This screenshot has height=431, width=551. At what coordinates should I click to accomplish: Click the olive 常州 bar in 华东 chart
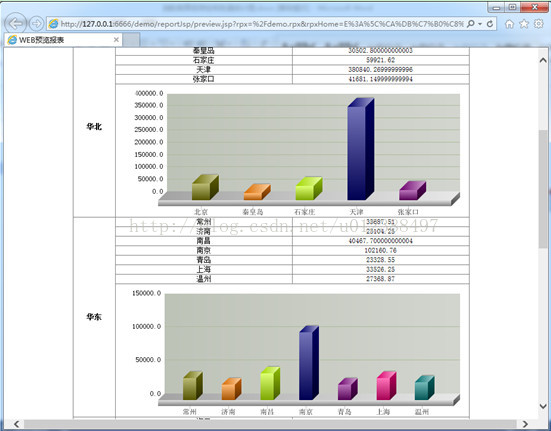pos(193,386)
